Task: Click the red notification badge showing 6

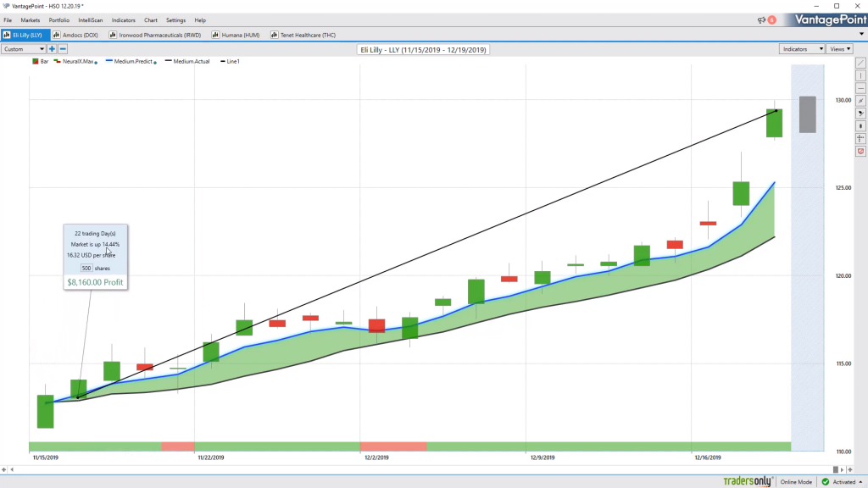Action: [x=771, y=20]
